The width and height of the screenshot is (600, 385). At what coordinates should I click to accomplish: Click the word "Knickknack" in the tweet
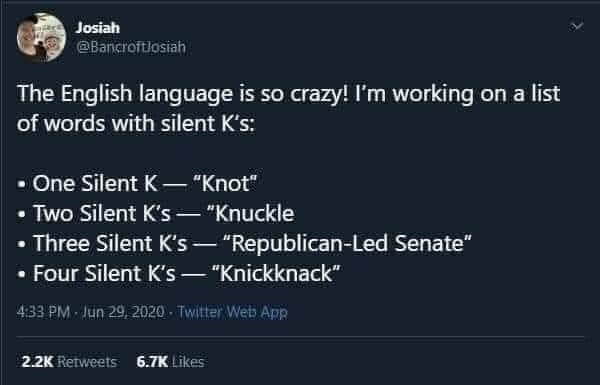click(276, 273)
